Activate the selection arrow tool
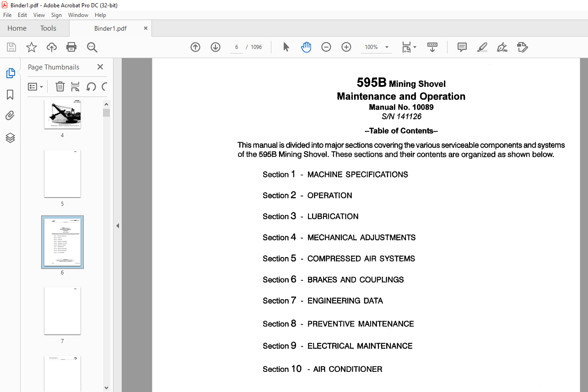Image resolution: width=588 pixels, height=392 pixels. pyautogui.click(x=286, y=47)
